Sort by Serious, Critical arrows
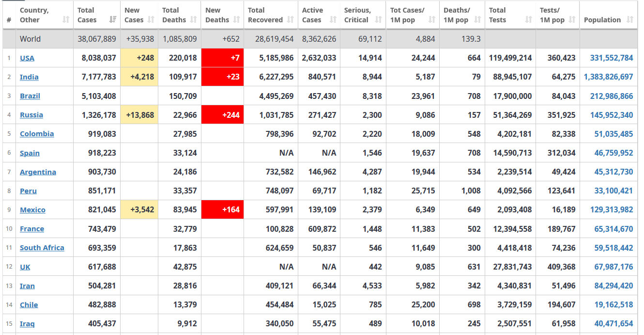Viewport: 644px width, 335px height. [379, 20]
